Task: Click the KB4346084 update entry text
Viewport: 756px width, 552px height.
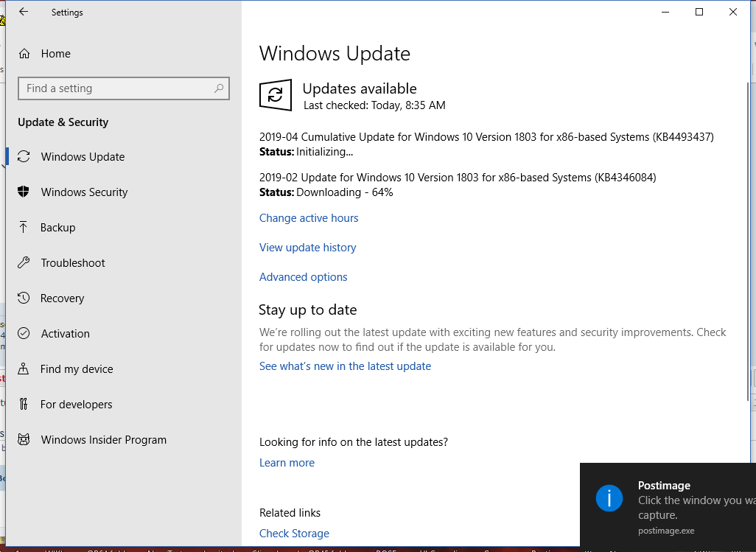Action: (458, 178)
